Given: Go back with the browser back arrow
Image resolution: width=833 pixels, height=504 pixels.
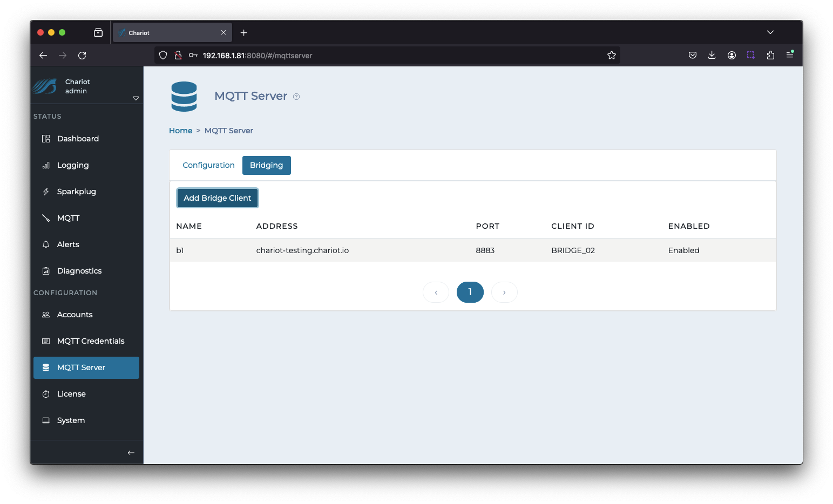Looking at the screenshot, I should 43,55.
